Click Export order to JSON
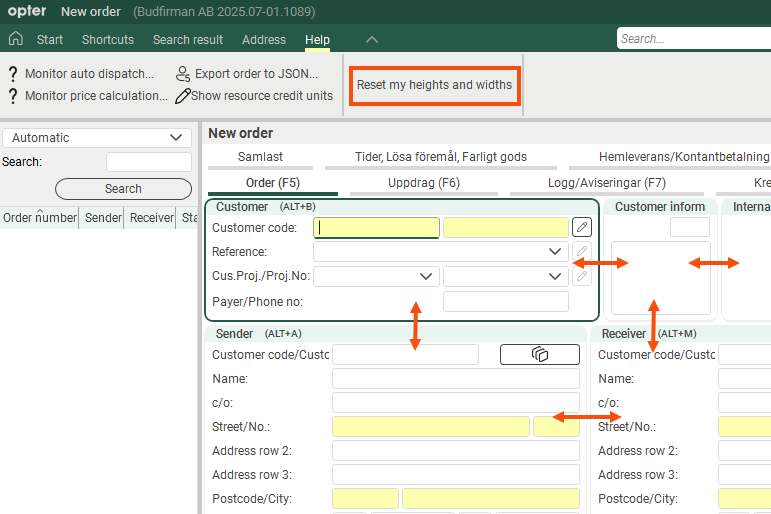The height and width of the screenshot is (514, 771). pyautogui.click(x=256, y=74)
